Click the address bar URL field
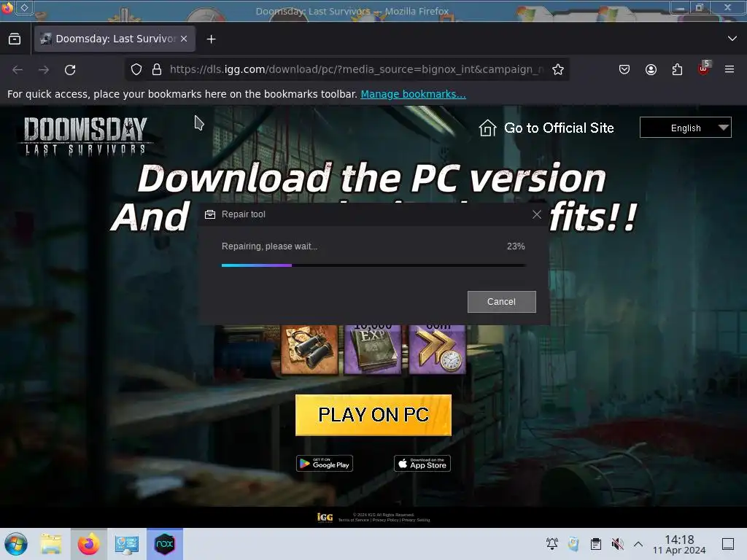 point(356,69)
